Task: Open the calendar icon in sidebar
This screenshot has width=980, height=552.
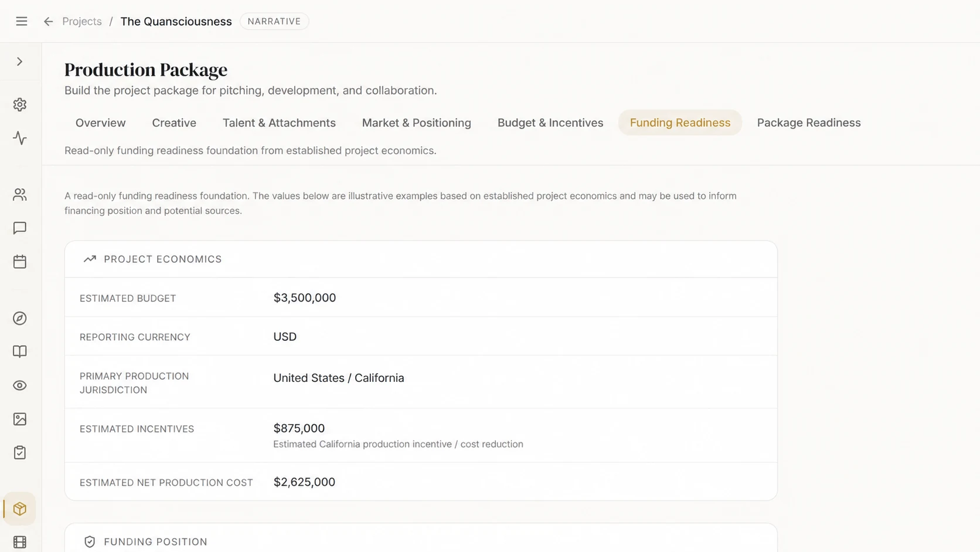Action: pos(20,262)
